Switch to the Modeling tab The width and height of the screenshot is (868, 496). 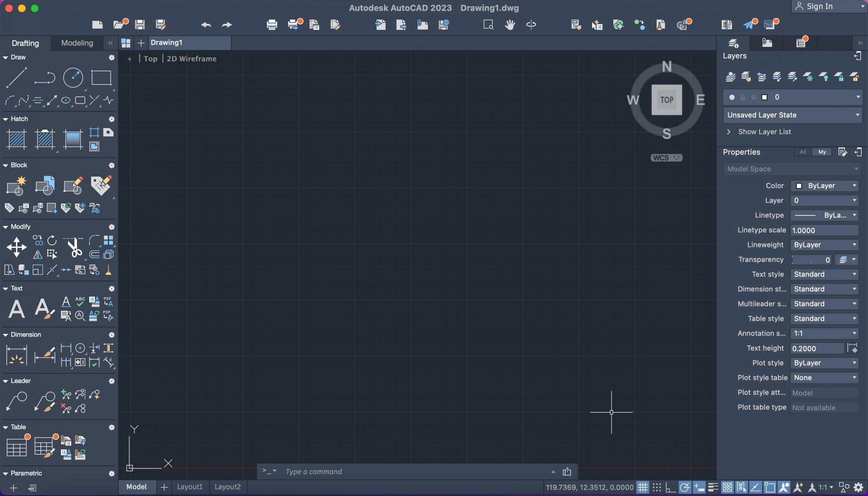coord(77,42)
